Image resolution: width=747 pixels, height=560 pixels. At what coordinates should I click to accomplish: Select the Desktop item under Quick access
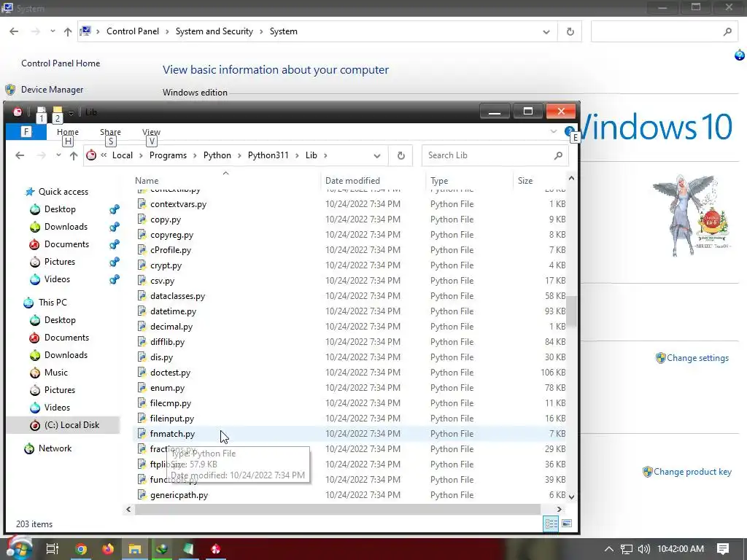pos(60,209)
